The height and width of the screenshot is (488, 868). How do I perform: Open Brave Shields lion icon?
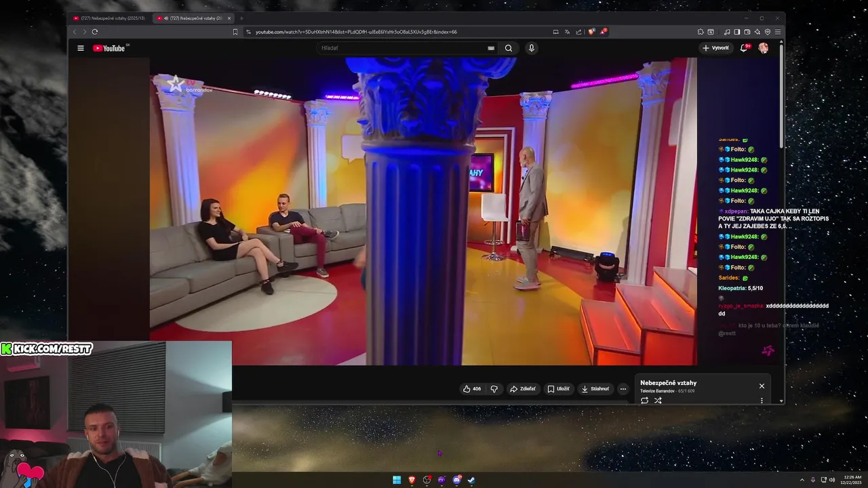coord(591,32)
